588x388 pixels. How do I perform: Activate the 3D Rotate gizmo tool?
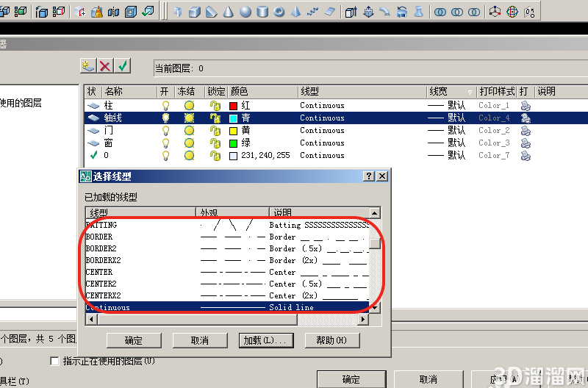pyautogui.click(x=512, y=12)
